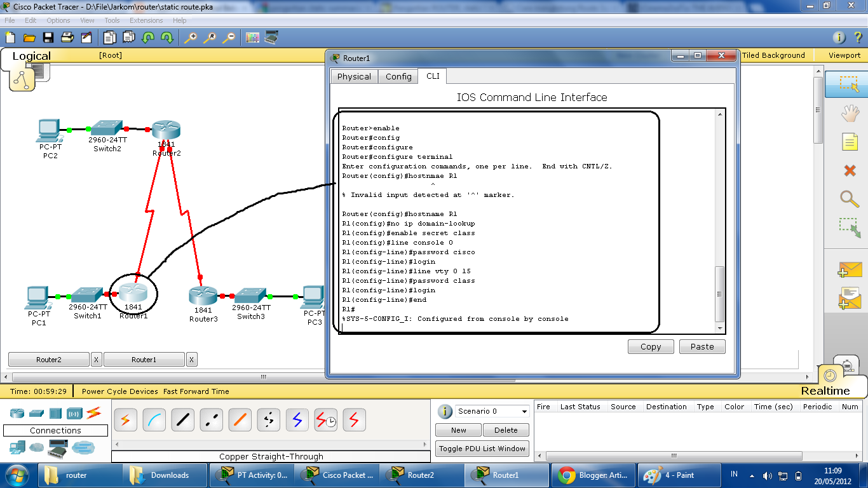This screenshot has width=868, height=488.
Task: Click the Add Complex PDU open envelope icon
Action: point(850,298)
